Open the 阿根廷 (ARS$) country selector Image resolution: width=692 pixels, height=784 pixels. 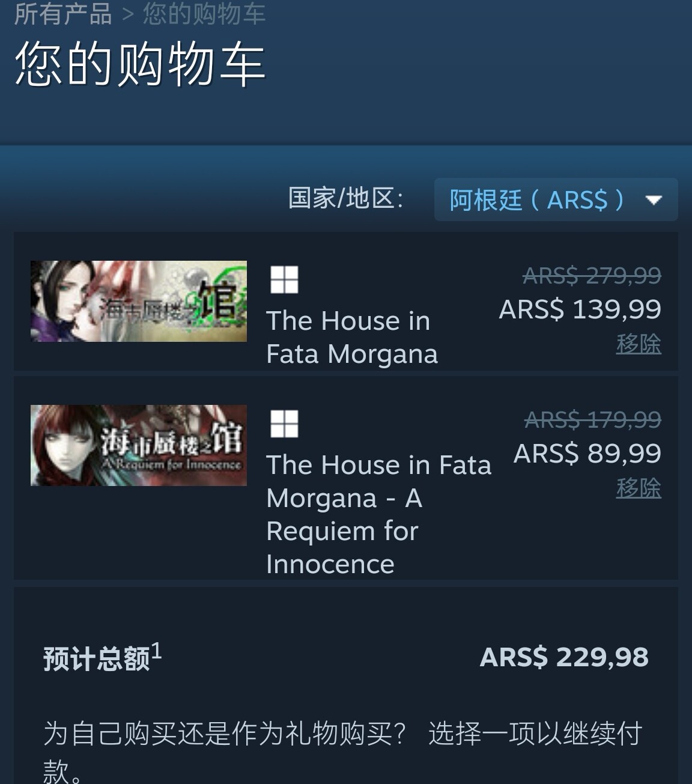[556, 199]
